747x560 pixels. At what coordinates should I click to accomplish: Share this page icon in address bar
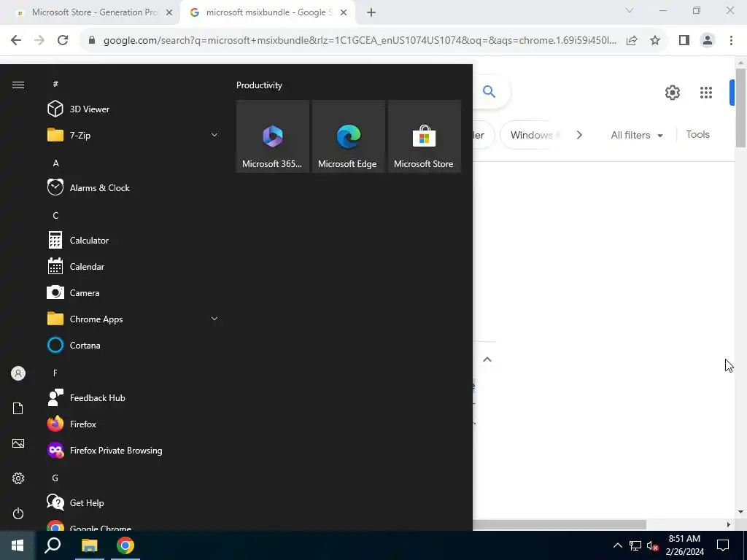(632, 41)
